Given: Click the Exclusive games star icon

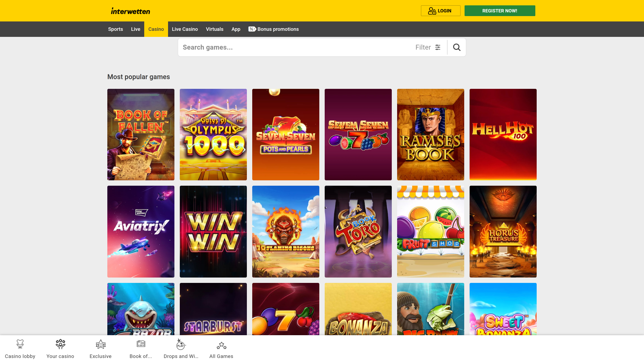Looking at the screenshot, I should [x=101, y=344].
